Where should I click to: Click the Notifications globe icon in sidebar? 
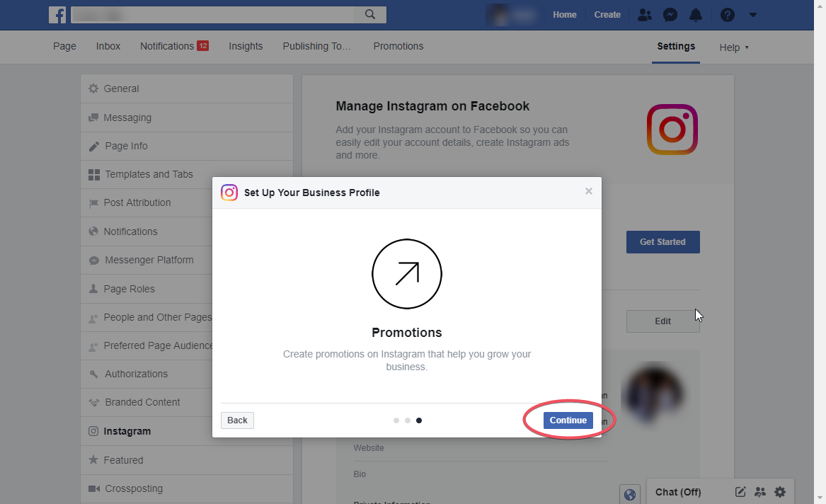pyautogui.click(x=93, y=231)
